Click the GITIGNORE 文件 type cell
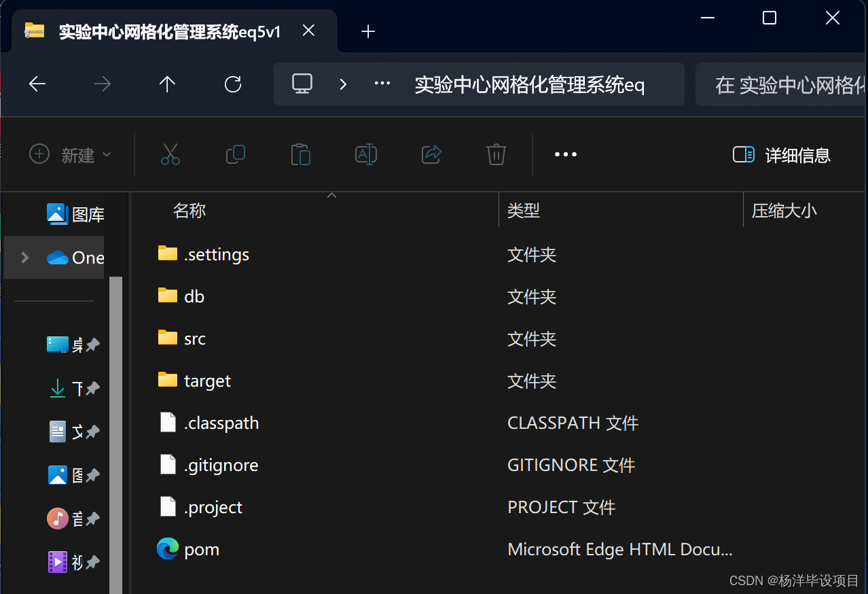 (571, 465)
